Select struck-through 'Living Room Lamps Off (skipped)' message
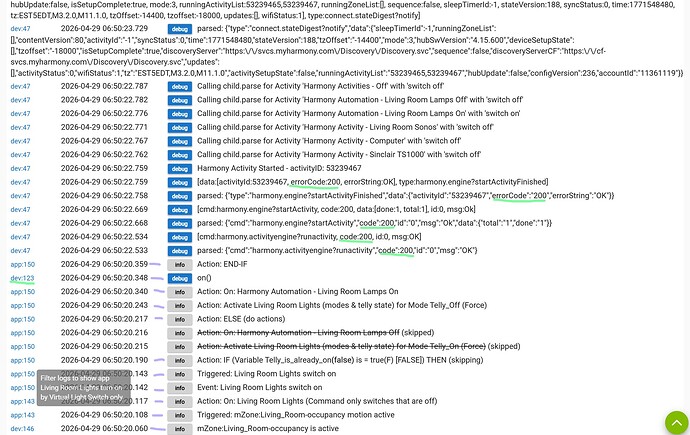 pos(315,333)
